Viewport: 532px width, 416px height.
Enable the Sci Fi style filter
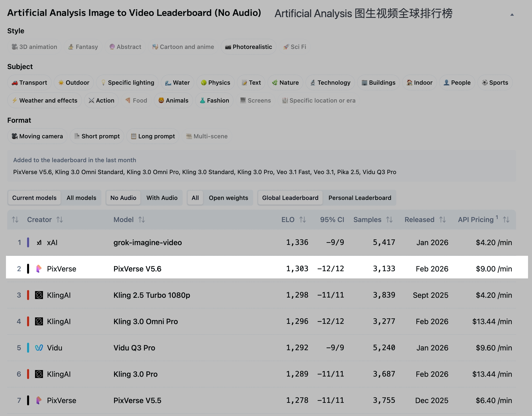coord(294,47)
